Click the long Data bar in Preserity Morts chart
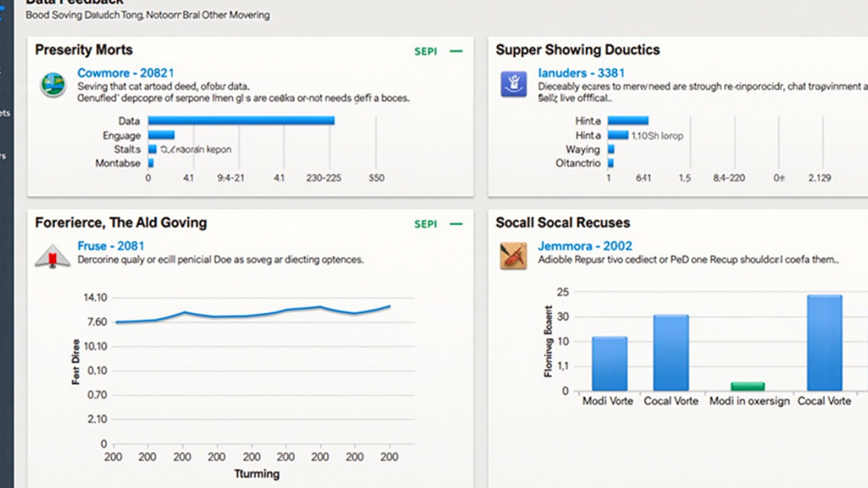 pyautogui.click(x=241, y=121)
